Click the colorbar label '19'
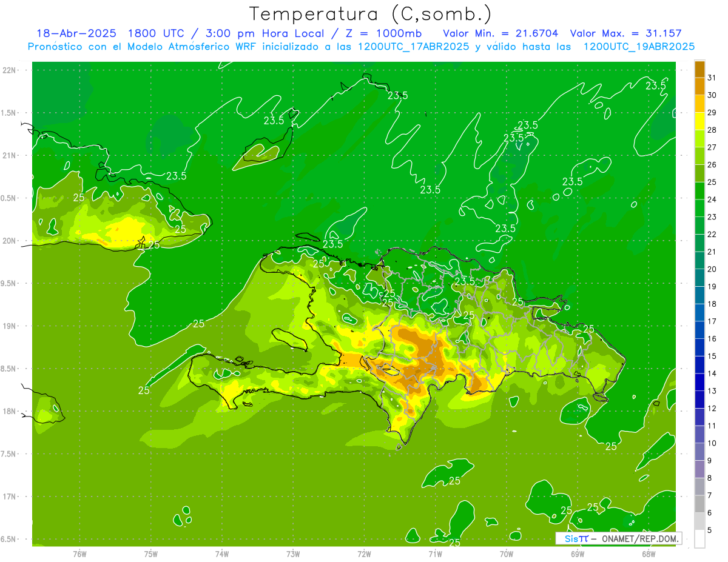 [x=712, y=287]
